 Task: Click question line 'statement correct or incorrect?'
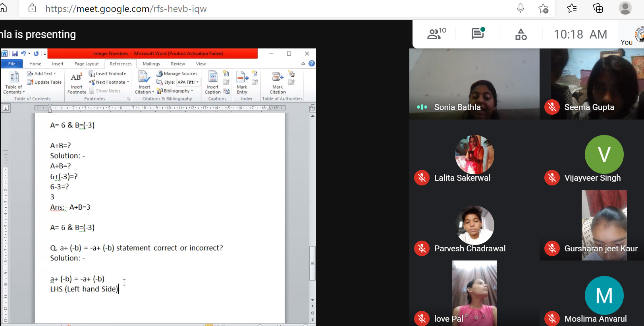coord(170,248)
